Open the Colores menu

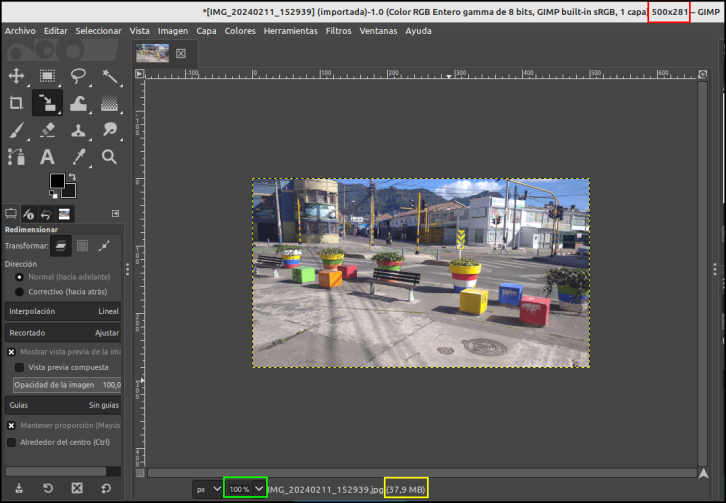click(x=240, y=31)
